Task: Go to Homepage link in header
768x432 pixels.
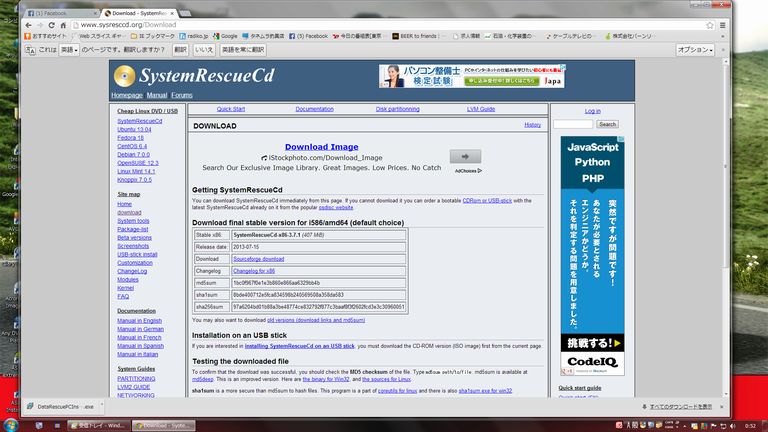Action: (x=127, y=96)
